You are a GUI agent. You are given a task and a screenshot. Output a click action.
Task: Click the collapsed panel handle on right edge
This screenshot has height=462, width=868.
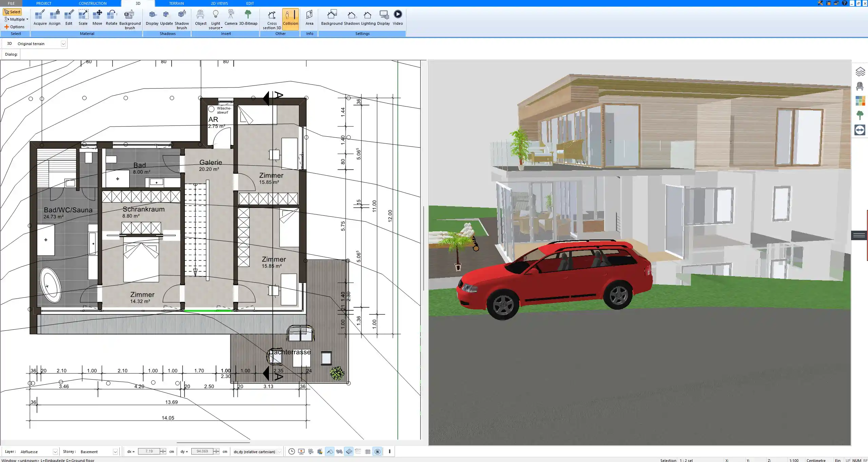[859, 235]
